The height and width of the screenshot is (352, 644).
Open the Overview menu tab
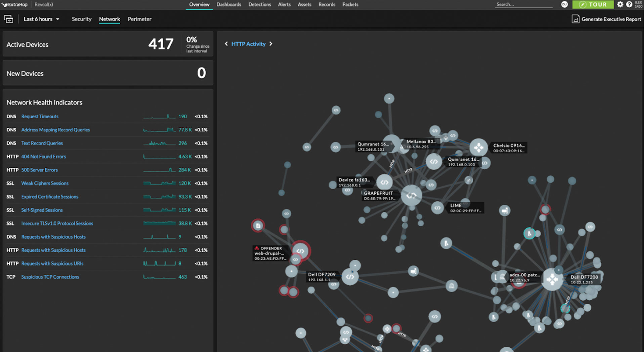pyautogui.click(x=199, y=5)
